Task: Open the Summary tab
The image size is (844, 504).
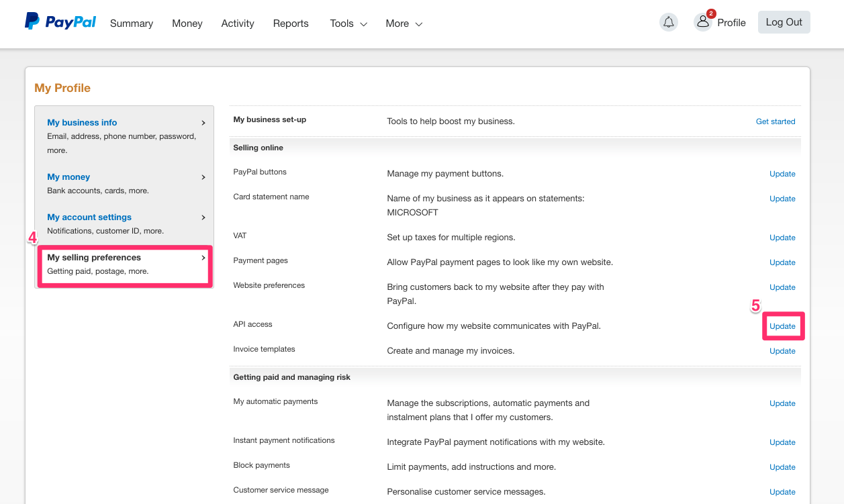Action: (132, 23)
